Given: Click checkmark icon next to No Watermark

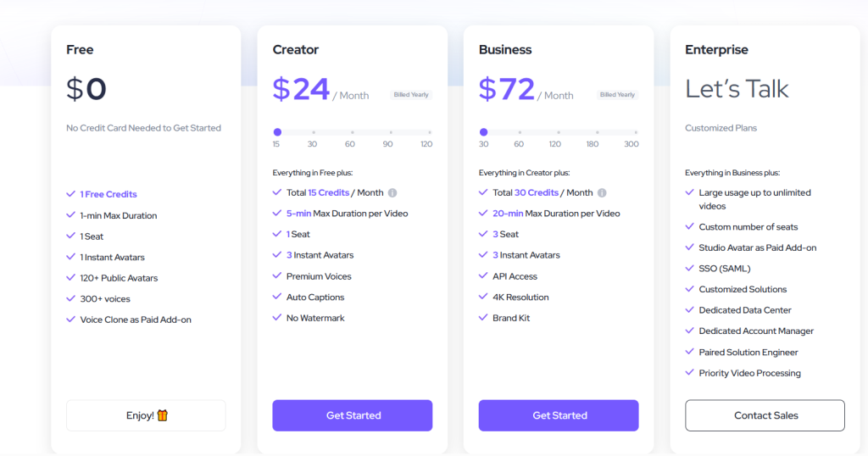Looking at the screenshot, I should pos(277,318).
